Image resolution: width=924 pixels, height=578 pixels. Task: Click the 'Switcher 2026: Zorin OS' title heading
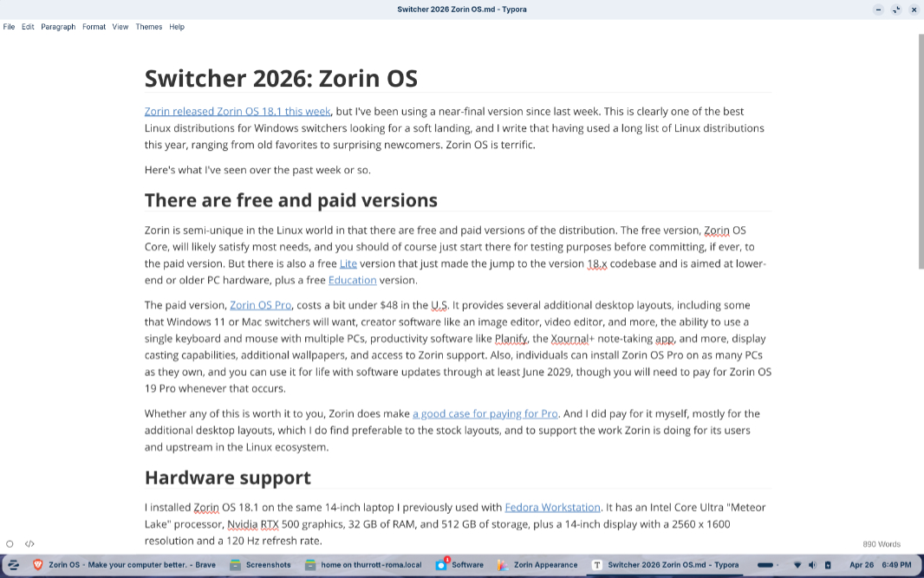point(281,78)
